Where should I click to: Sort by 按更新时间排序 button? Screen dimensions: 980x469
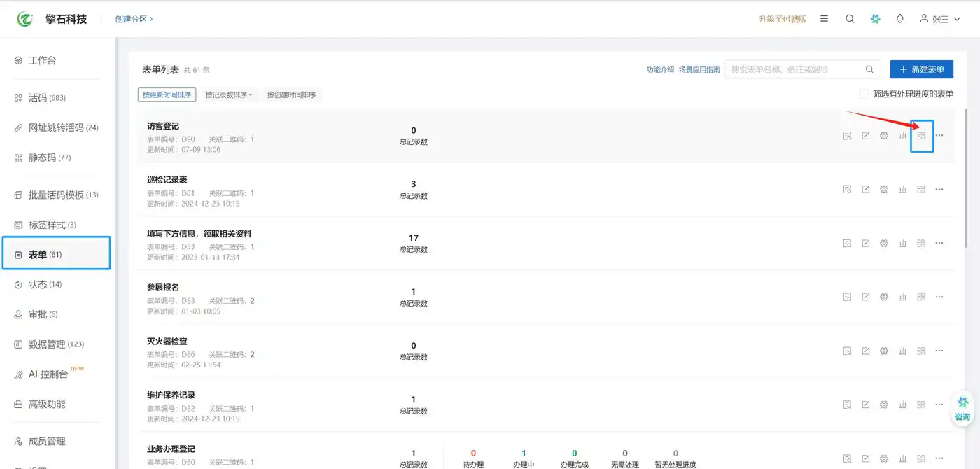(167, 95)
